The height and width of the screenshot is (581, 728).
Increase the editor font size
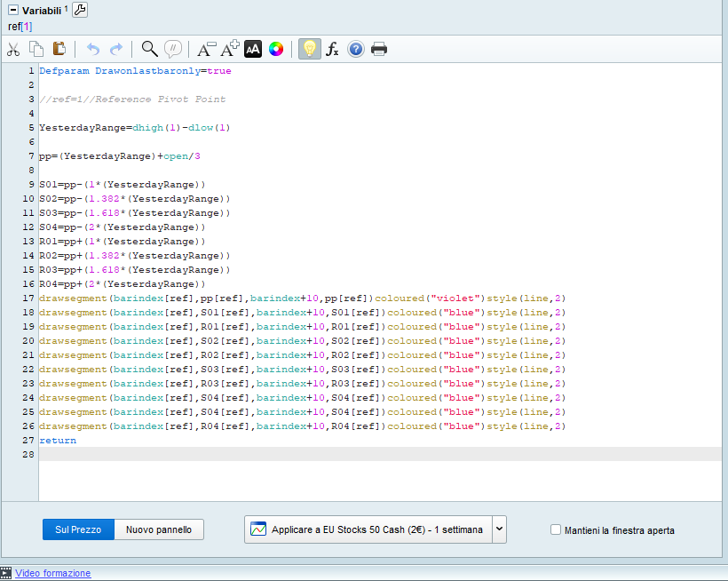230,49
